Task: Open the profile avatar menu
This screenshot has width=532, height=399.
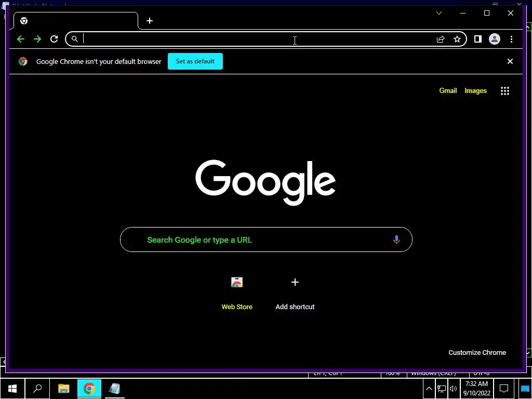Action: coord(495,39)
